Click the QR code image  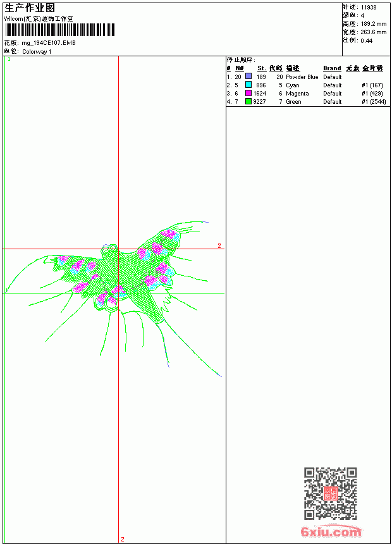click(x=331, y=493)
